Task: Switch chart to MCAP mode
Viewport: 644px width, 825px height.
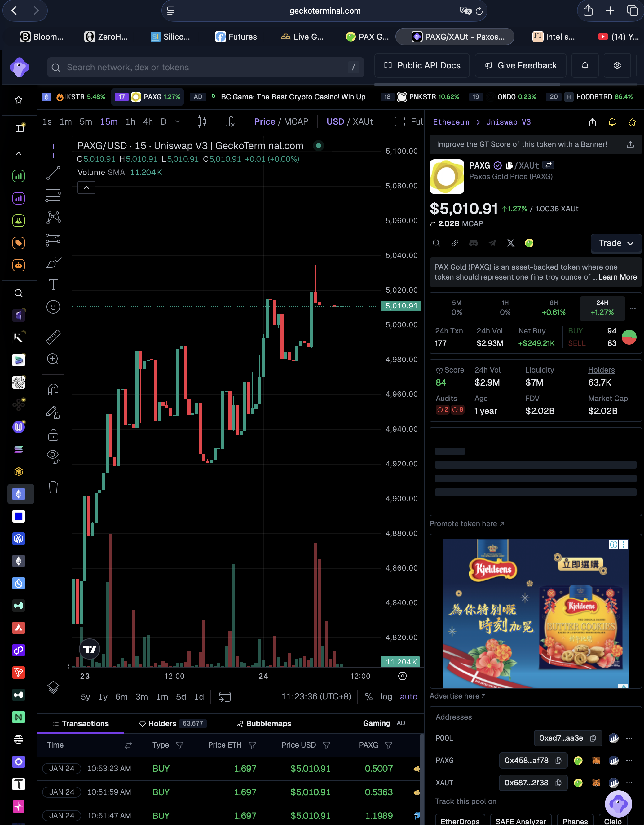Action: [296, 121]
